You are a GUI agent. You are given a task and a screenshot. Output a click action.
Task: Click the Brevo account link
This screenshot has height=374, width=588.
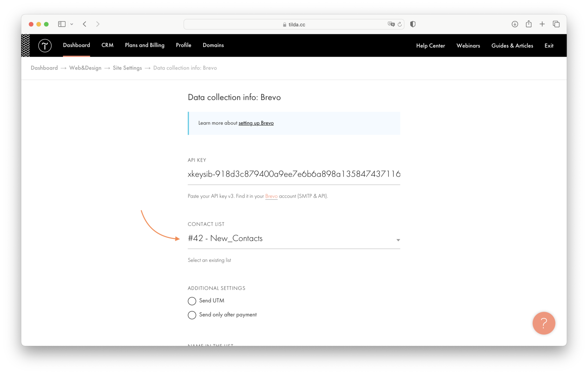click(271, 196)
